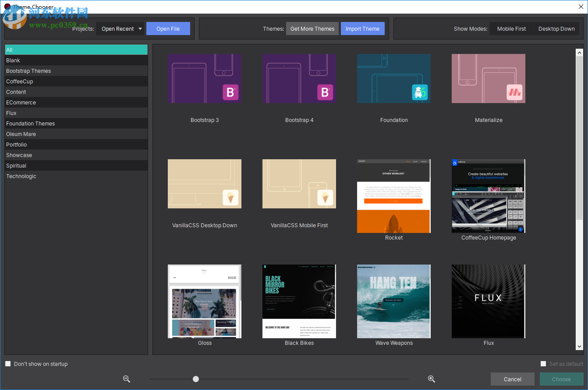Click the Open File button
588x390 pixels.
168,28
